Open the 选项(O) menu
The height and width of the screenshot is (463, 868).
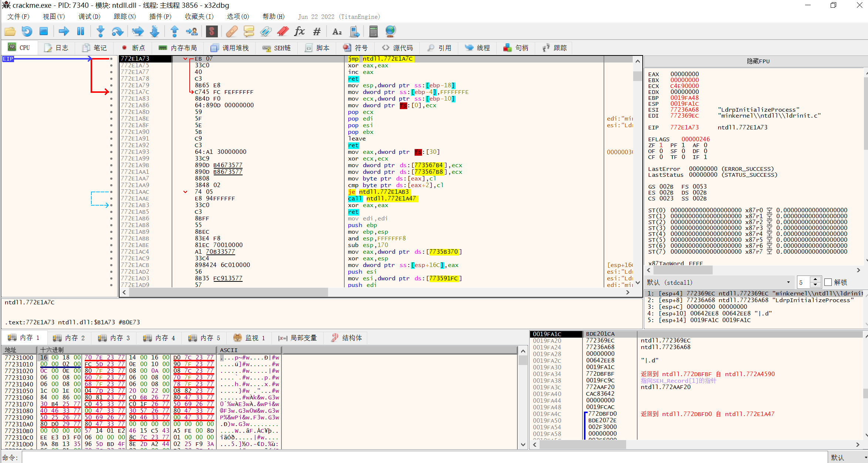click(x=238, y=17)
